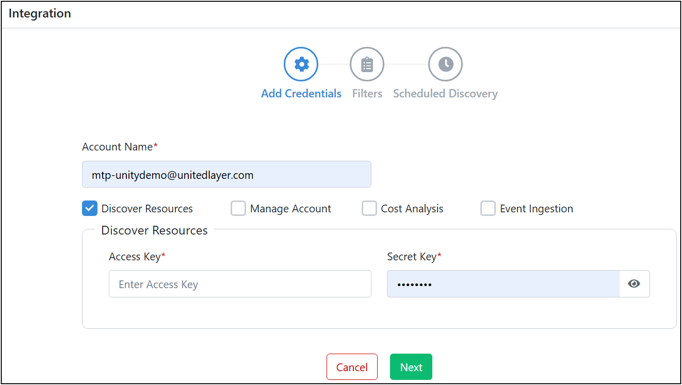Click into the Enter Access Key field
682x385 pixels.
(240, 284)
